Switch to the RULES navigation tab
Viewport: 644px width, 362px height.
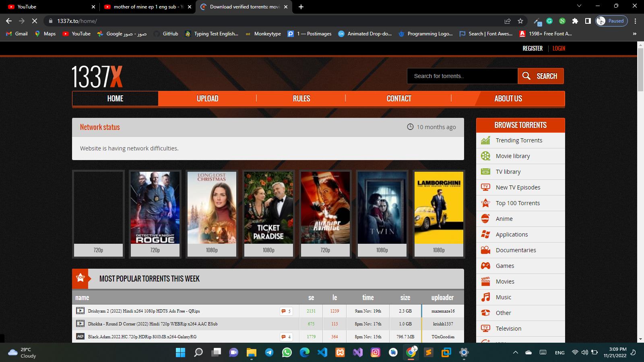(x=301, y=99)
